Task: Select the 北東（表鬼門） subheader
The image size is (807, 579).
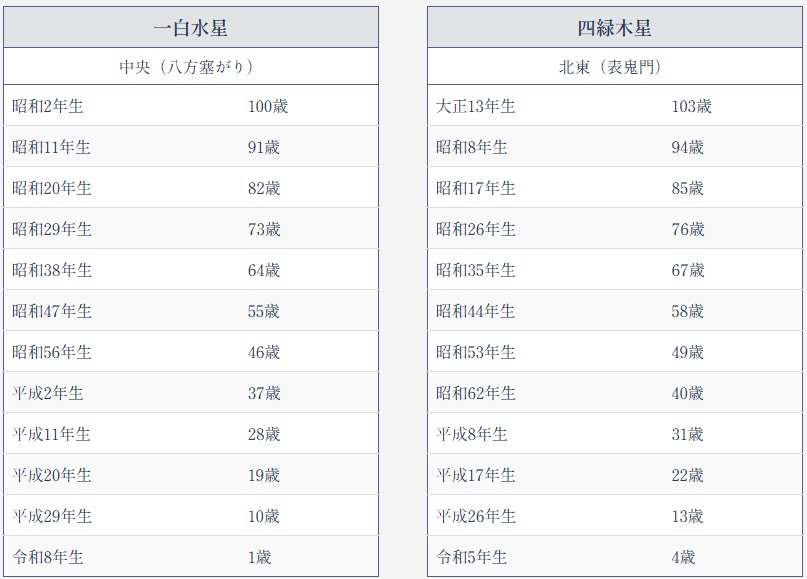Action: click(615, 67)
